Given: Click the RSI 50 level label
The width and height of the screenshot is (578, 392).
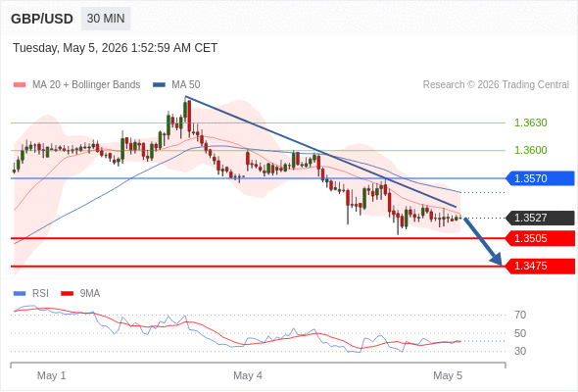Looking at the screenshot, I should [520, 333].
